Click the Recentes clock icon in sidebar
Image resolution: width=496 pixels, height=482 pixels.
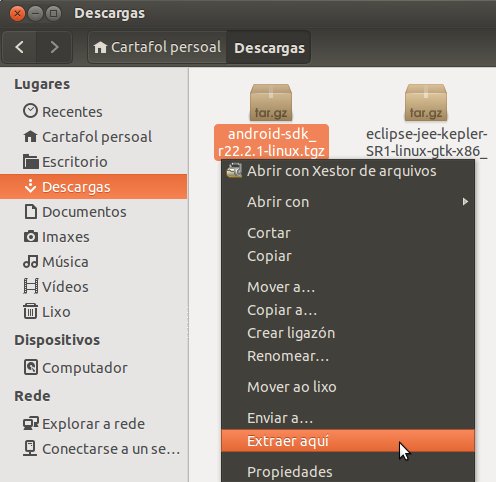(x=30, y=111)
